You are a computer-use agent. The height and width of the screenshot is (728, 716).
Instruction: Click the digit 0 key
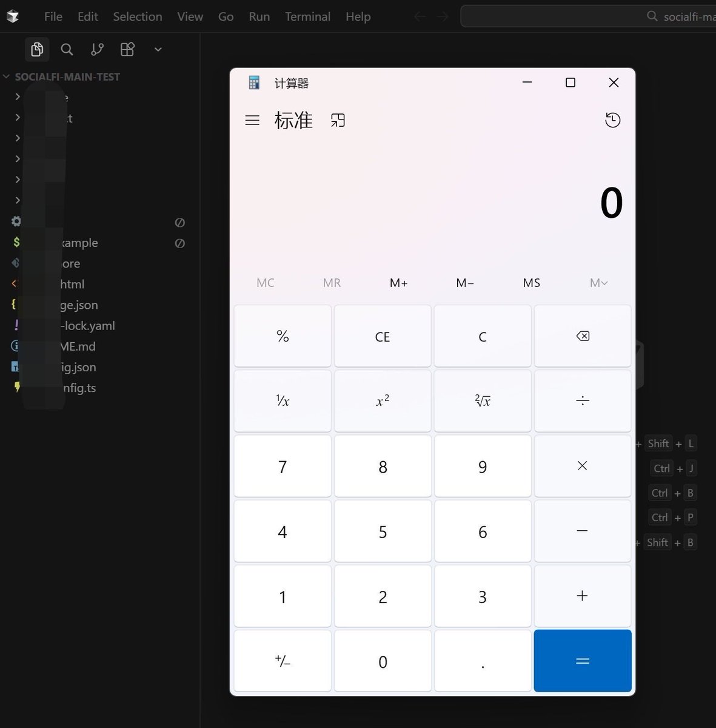point(383,661)
